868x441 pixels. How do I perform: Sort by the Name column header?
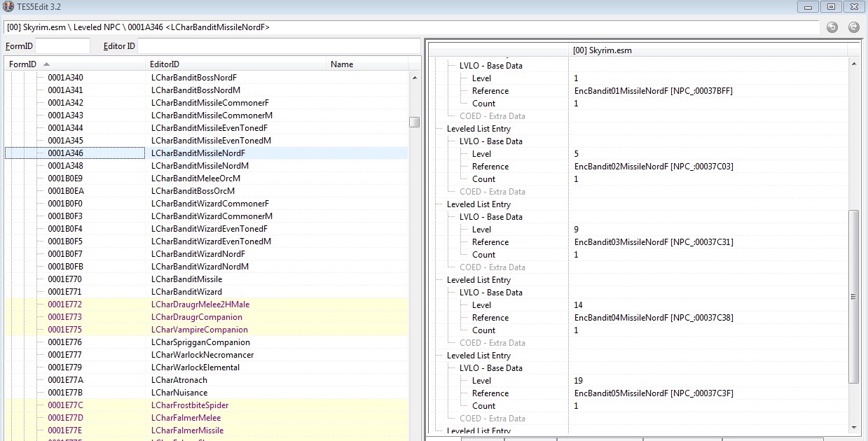pos(367,64)
